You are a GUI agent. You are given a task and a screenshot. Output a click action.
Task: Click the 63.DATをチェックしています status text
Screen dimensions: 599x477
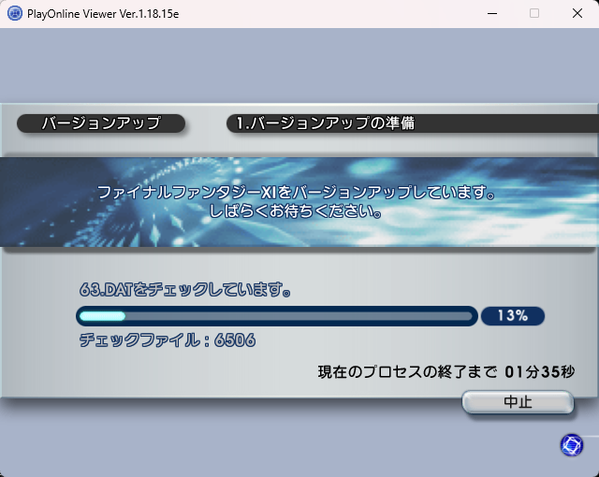click(x=185, y=289)
